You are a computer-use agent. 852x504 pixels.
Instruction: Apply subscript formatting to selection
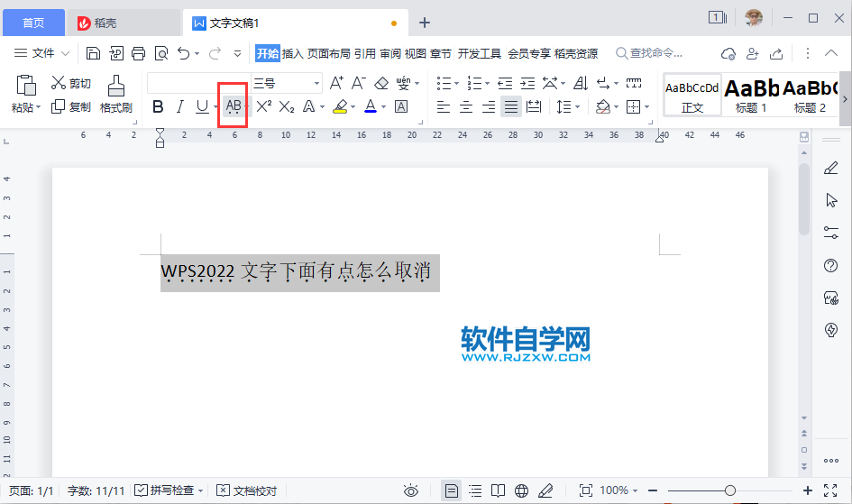(x=287, y=106)
